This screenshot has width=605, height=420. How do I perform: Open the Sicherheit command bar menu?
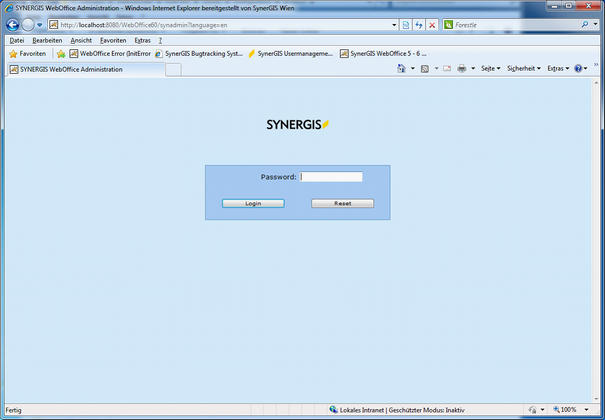click(x=524, y=68)
